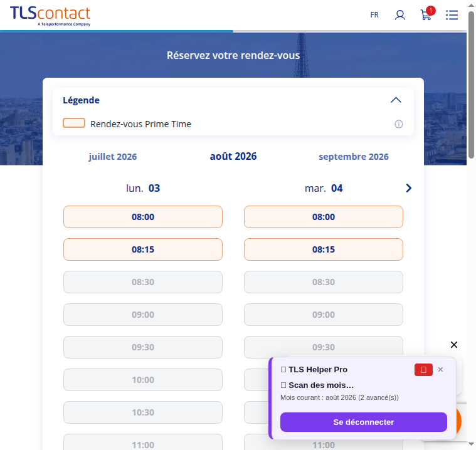Open the hamburger list menu icon

[x=452, y=15]
